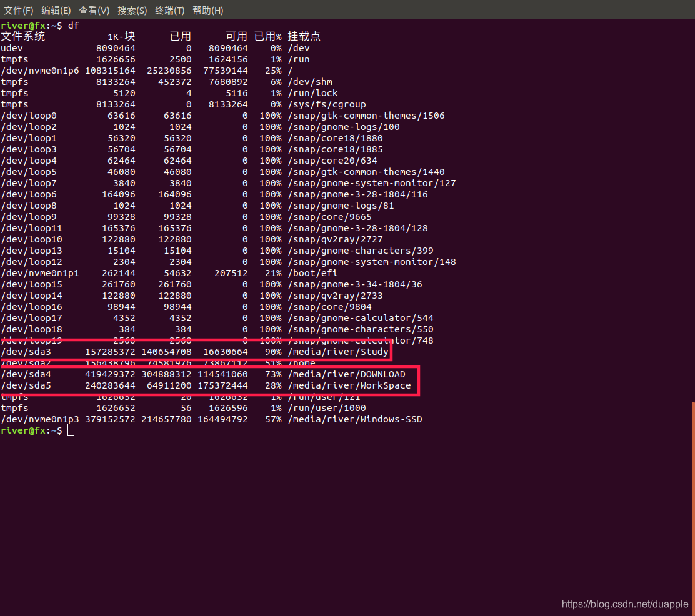The image size is (695, 616).
Task: Click '/media/river/DOWNLOAD' mount path
Action: tap(347, 374)
